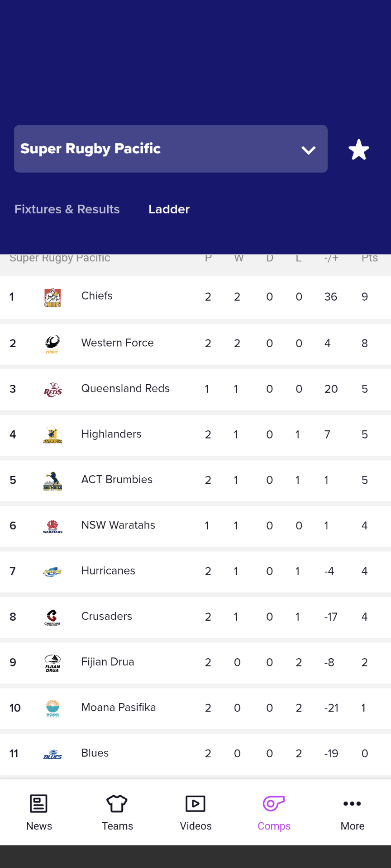The height and width of the screenshot is (868, 391).
Task: Tap the Fijian Drua logo
Action: coord(52,663)
